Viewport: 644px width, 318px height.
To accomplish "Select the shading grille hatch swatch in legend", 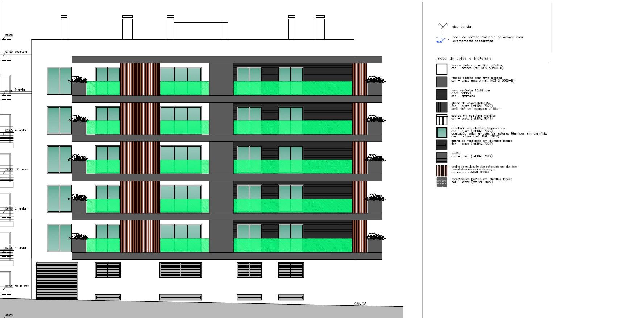I will [441, 107].
